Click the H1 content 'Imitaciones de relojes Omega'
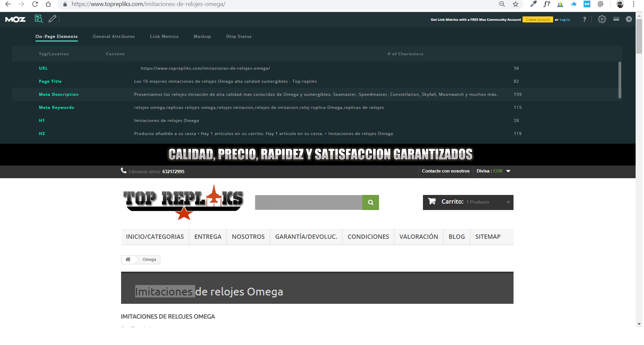The height and width of the screenshot is (345, 644). click(166, 121)
